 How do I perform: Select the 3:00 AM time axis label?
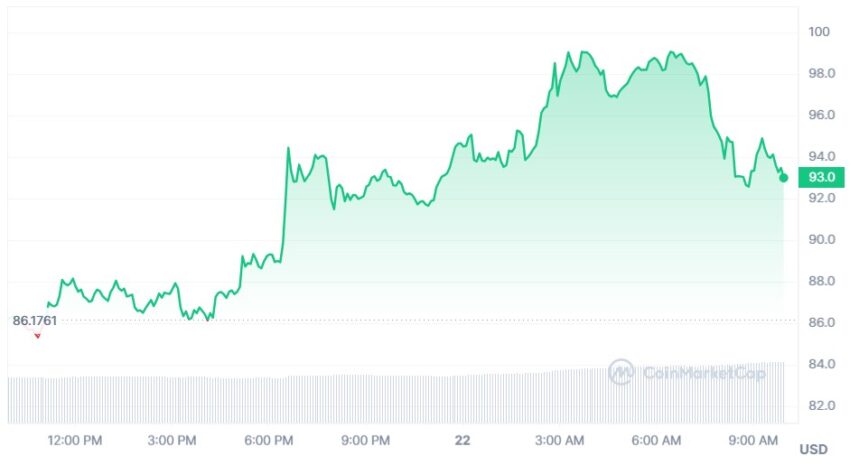pos(559,441)
